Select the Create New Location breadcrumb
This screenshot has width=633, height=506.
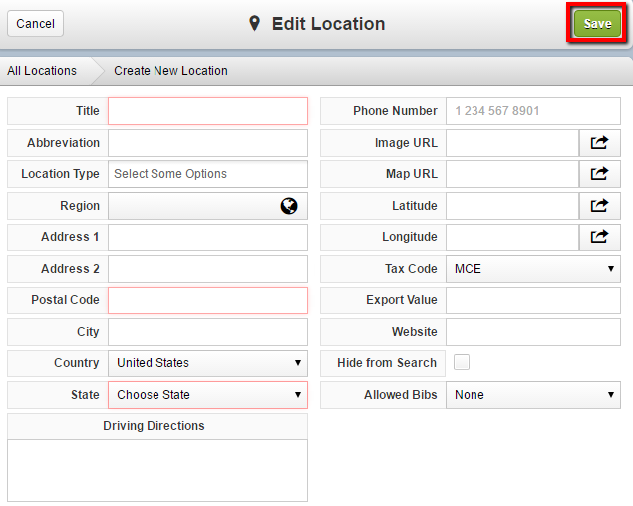tap(171, 71)
